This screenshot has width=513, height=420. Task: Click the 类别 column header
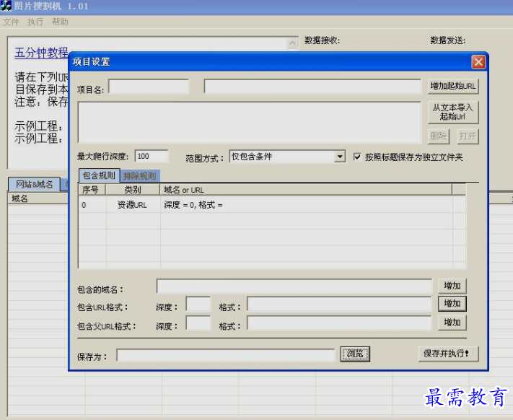[x=133, y=190]
